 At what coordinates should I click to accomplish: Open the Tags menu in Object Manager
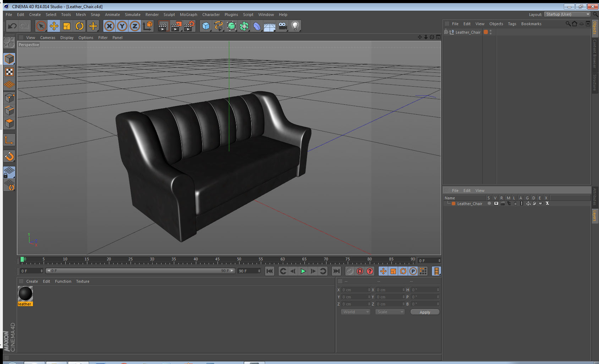coord(512,24)
